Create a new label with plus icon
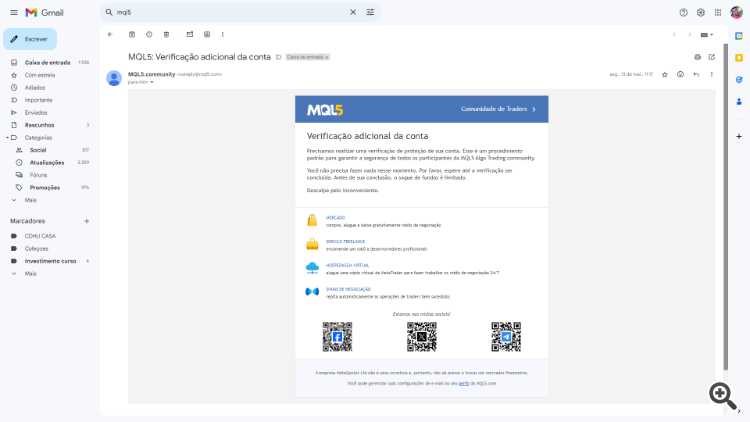This screenshot has height=422, width=750. pyautogui.click(x=87, y=221)
